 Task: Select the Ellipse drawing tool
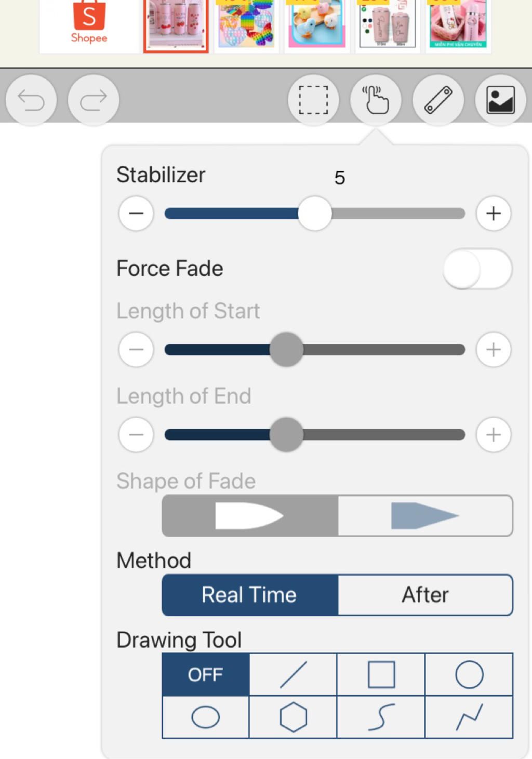click(206, 717)
